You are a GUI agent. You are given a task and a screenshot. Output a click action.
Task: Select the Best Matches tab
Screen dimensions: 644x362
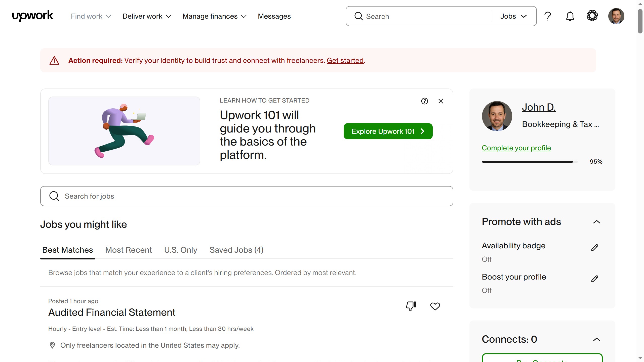tap(68, 250)
